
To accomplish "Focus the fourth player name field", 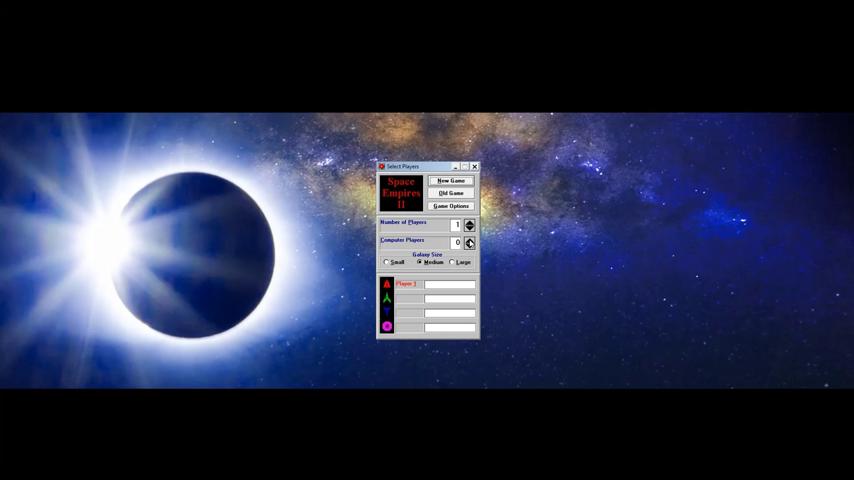I will pyautogui.click(x=450, y=327).
